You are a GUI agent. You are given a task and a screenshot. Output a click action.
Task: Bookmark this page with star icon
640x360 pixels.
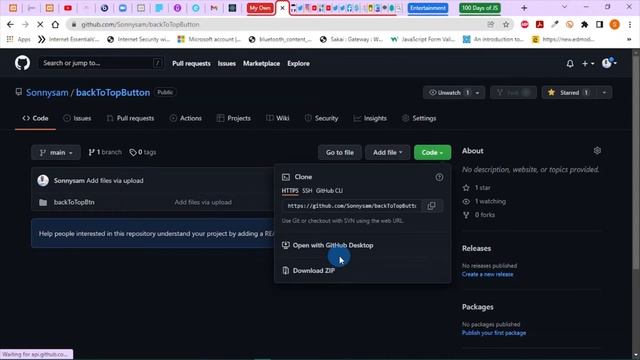(x=506, y=24)
